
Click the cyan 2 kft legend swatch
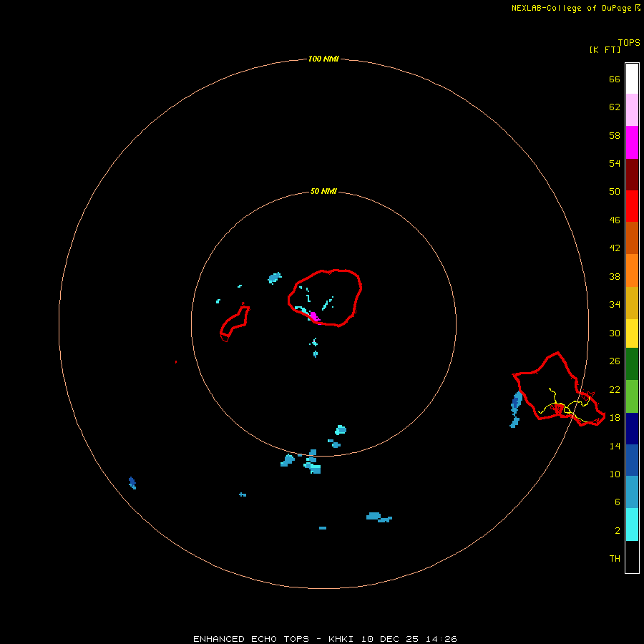[x=632, y=525]
